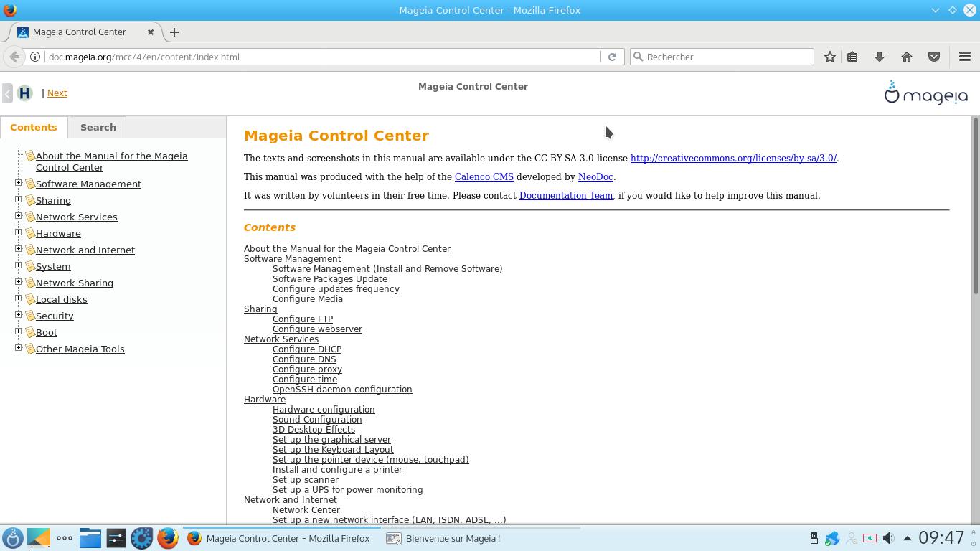The height and width of the screenshot is (551, 980).
Task: Click the volume speaker icon in system tray
Action: coord(888,538)
